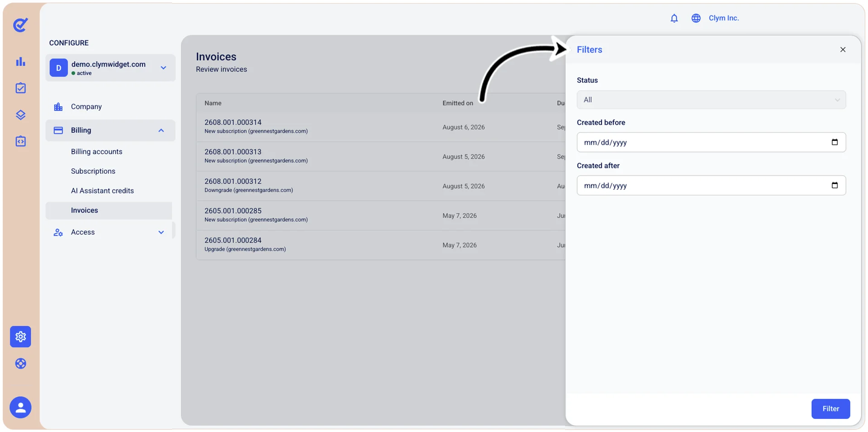Viewport: 868px width, 432px height.
Task: Focus the Created after date field
Action: (711, 185)
